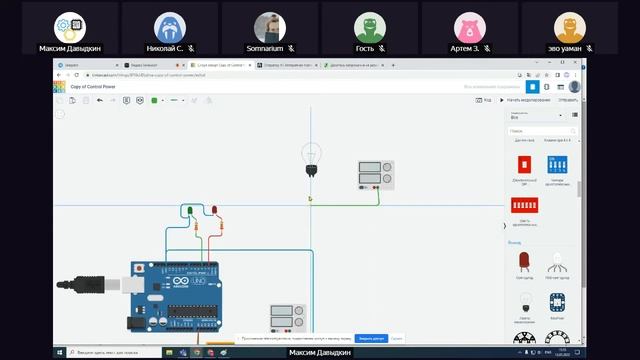Click Гость participant tile
This screenshot has height=360, width=640.
tap(370, 28)
